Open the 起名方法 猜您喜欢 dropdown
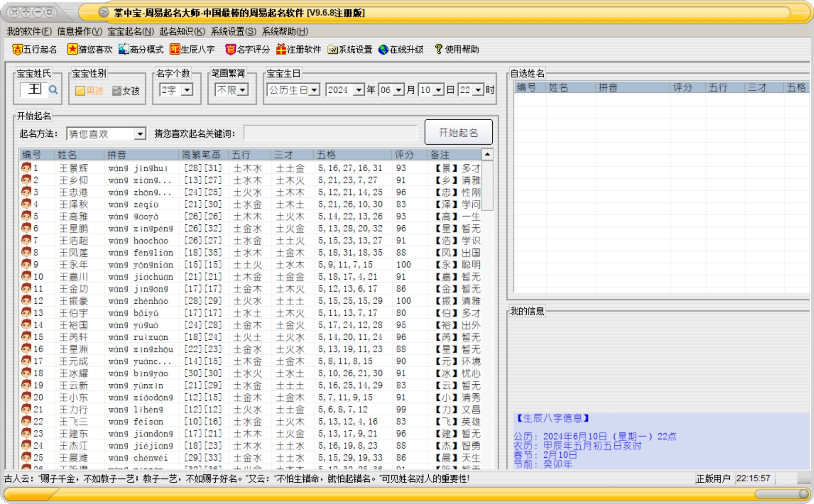Viewport: 814px width, 504px height. coord(140,134)
